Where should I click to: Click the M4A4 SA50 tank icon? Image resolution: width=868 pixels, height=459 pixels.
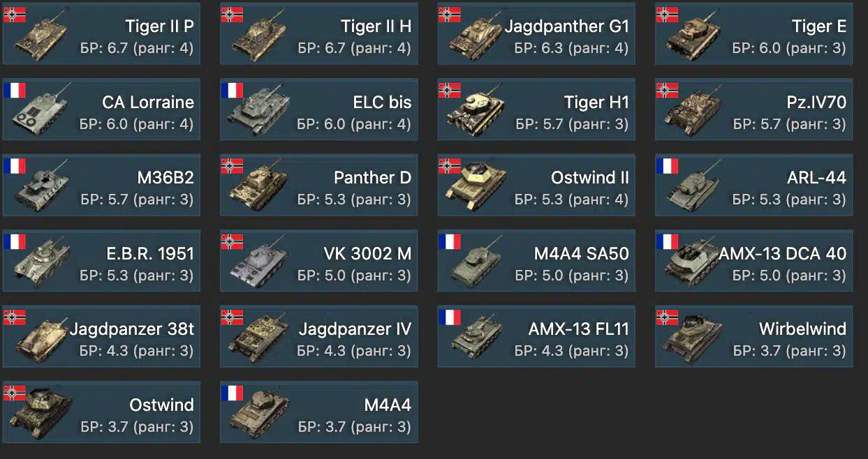pos(475,262)
